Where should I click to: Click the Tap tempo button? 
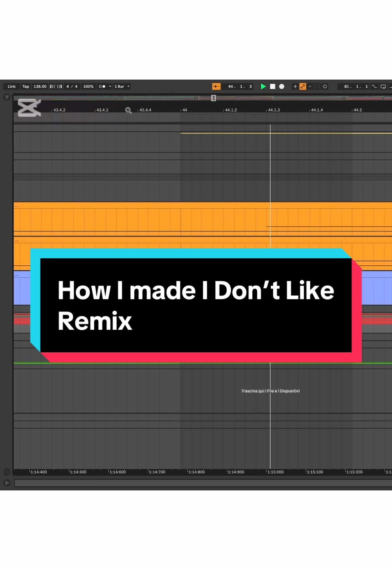[26, 87]
